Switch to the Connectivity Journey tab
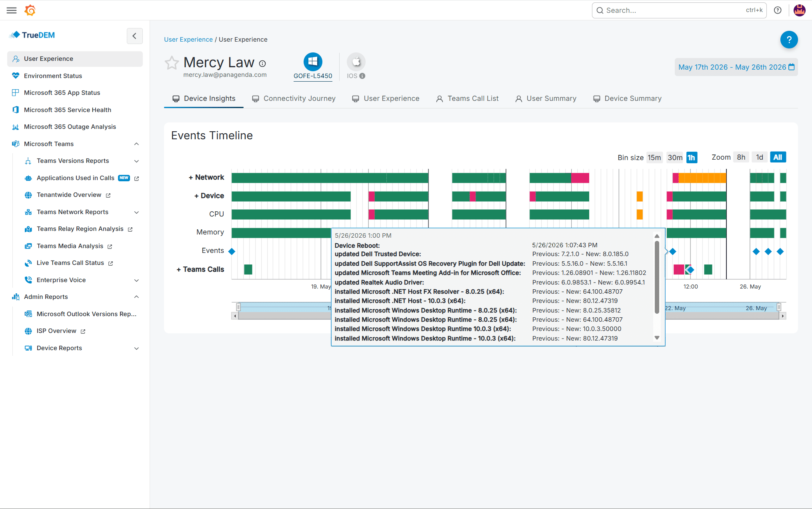The image size is (812, 509). (294, 98)
